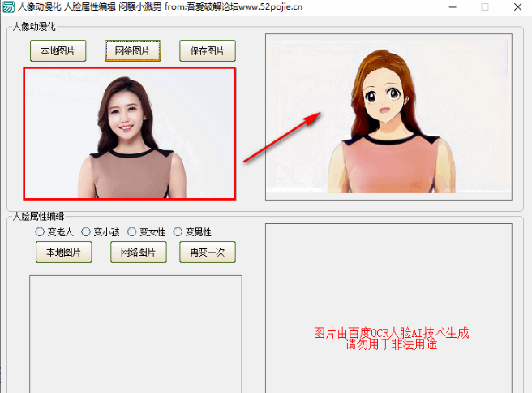Click the red text 请勿用于非法用途
This screenshot has width=532, height=393.
(x=391, y=344)
